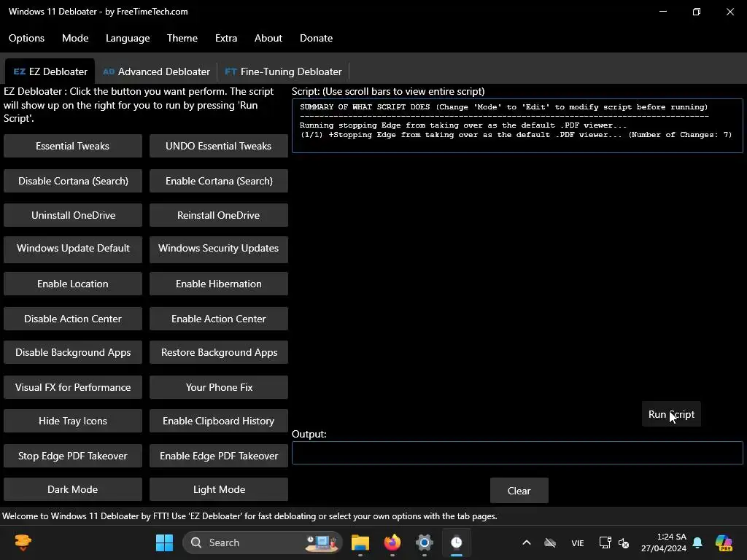
Task: Click Windows Security Updates button
Action: click(218, 249)
